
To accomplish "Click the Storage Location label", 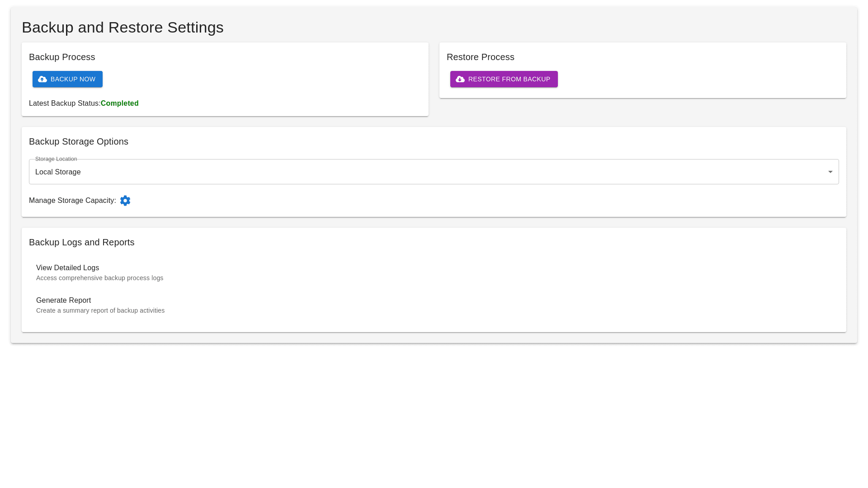I will (x=56, y=159).
